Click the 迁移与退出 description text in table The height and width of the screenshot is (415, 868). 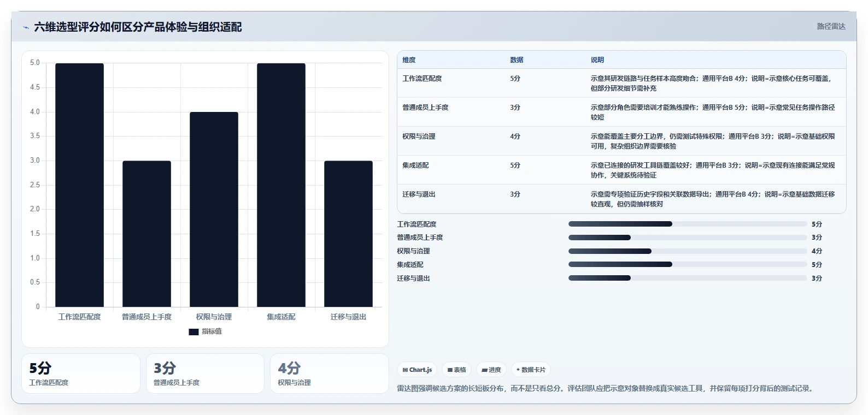[x=713, y=199]
